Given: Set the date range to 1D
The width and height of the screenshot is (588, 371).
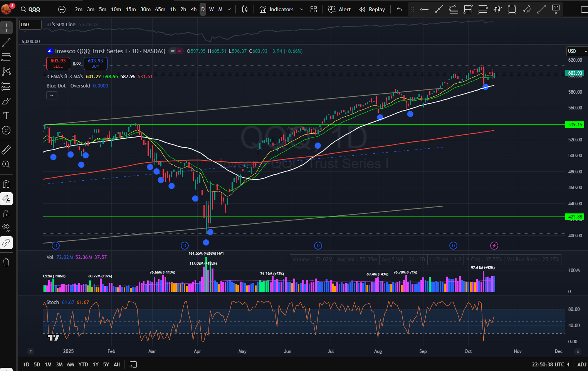Looking at the screenshot, I should (x=26, y=364).
